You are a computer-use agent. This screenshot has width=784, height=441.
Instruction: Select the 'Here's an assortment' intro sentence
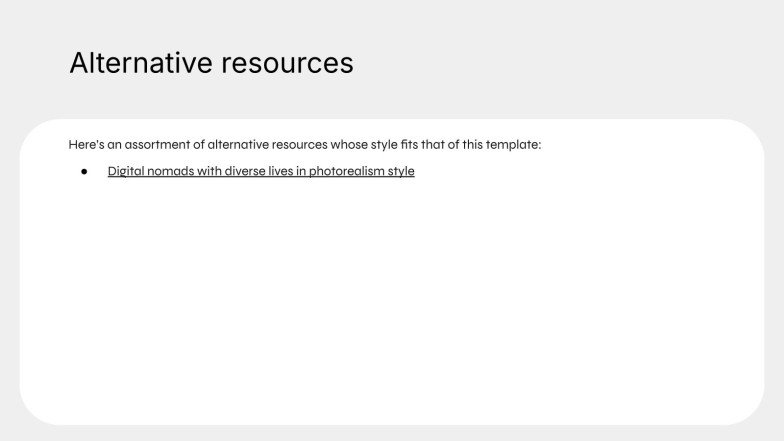pos(305,144)
